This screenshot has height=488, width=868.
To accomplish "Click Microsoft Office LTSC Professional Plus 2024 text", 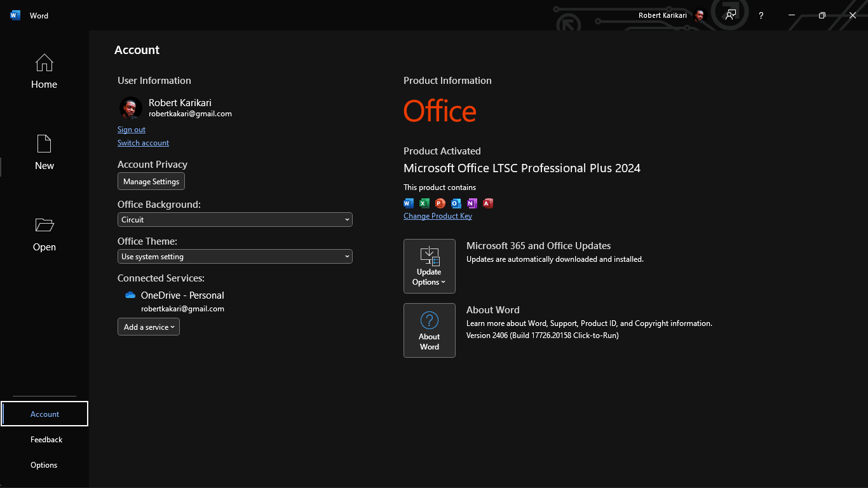I will [x=522, y=168].
